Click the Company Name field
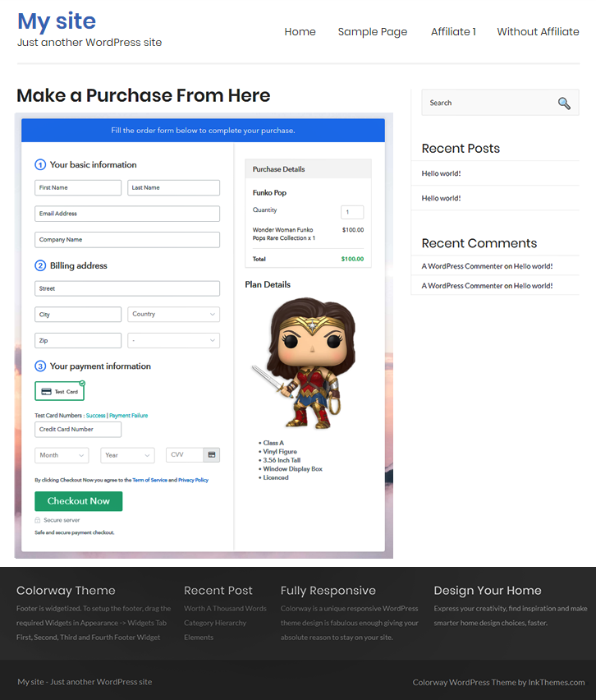 tap(127, 240)
